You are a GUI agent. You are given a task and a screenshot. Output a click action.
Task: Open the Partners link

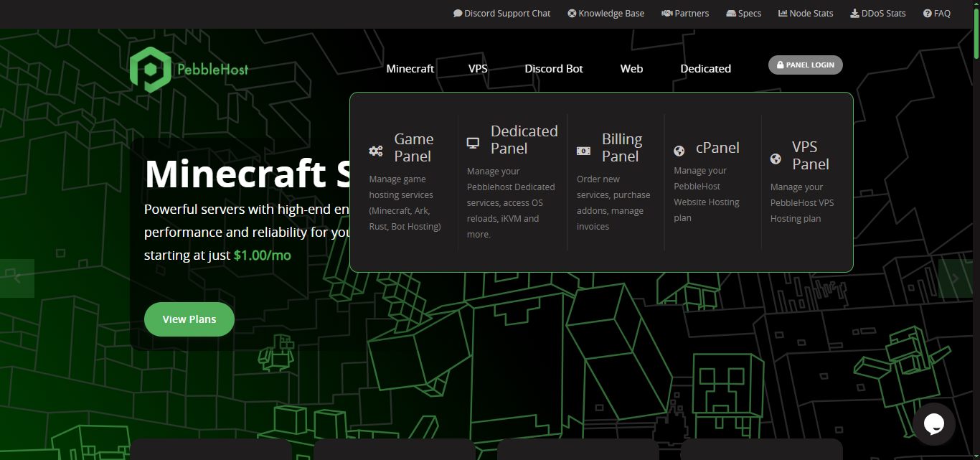point(685,13)
